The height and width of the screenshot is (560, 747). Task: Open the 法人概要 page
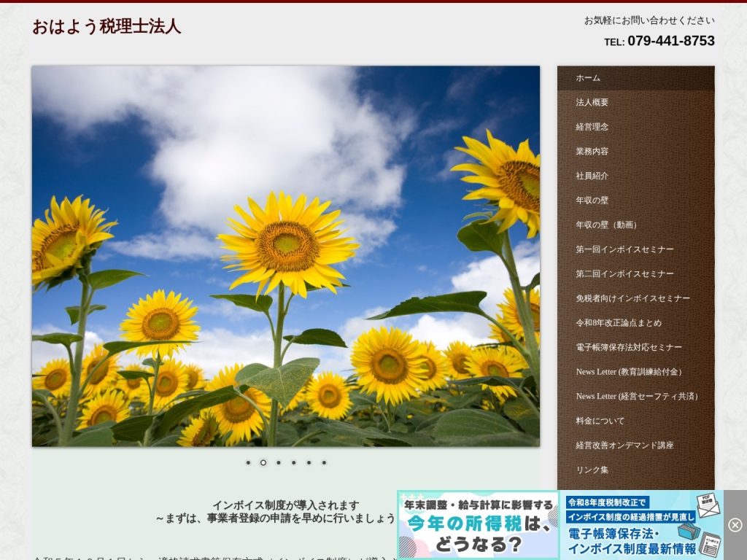tap(636, 102)
